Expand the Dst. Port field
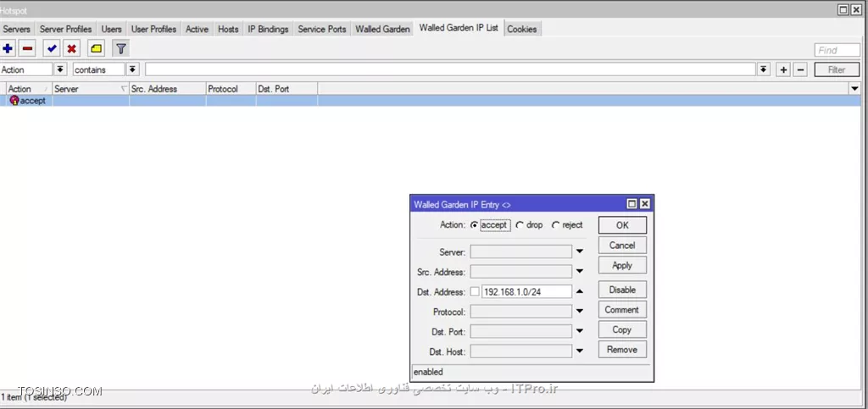868x409 pixels. (x=580, y=331)
